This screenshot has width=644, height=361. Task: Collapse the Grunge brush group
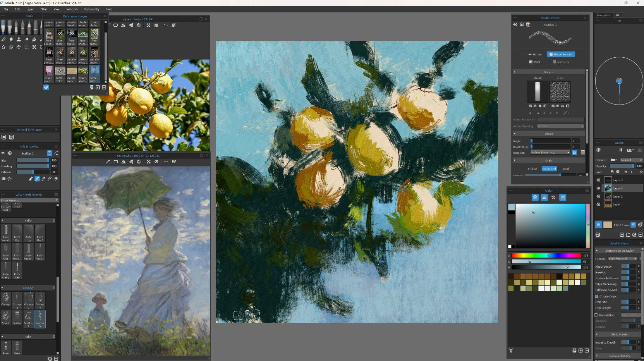pyautogui.click(x=2, y=288)
